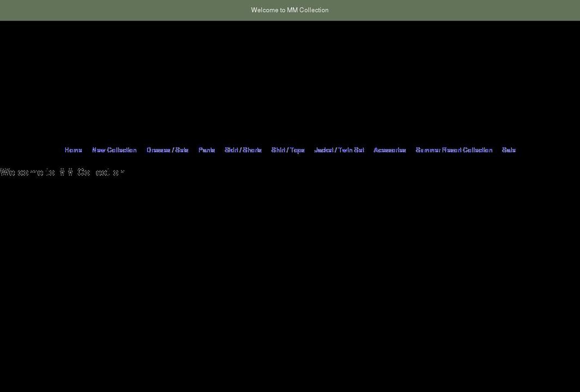
Task: Click the Welcome to MM Collection heading text
Action: [62, 171]
